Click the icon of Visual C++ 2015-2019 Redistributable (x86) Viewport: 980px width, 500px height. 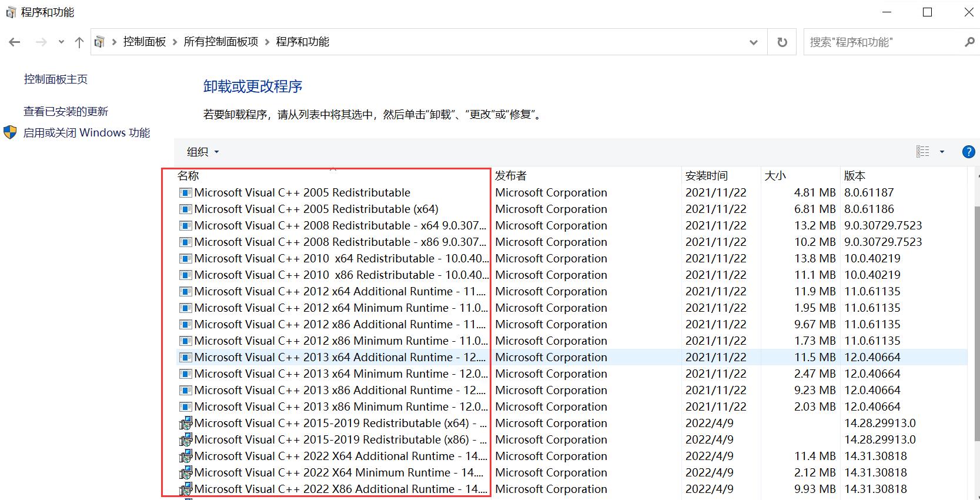pos(186,439)
